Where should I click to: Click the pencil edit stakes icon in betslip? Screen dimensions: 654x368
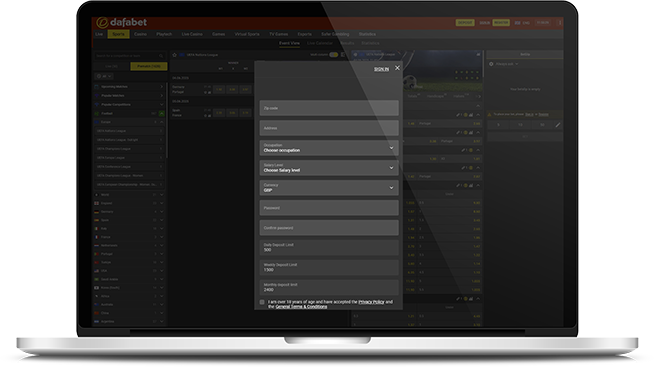(558, 125)
